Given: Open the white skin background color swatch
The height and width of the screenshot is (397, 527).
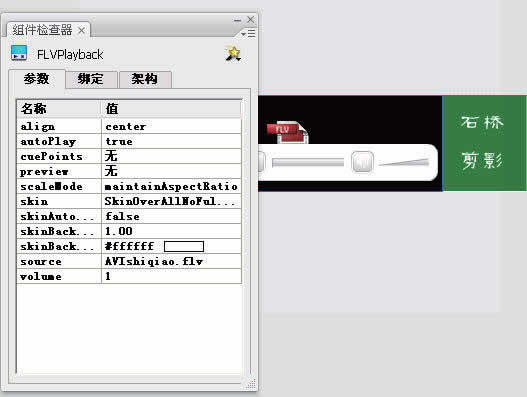Looking at the screenshot, I should [x=184, y=246].
